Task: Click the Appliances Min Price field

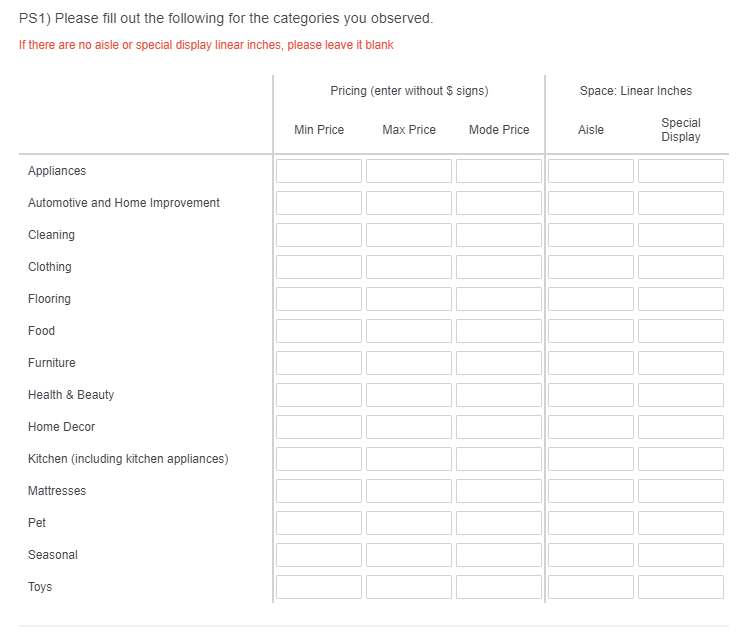Action: pos(318,171)
